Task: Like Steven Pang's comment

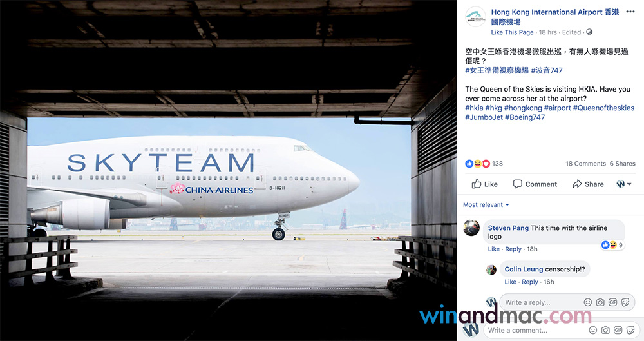Action: point(494,249)
